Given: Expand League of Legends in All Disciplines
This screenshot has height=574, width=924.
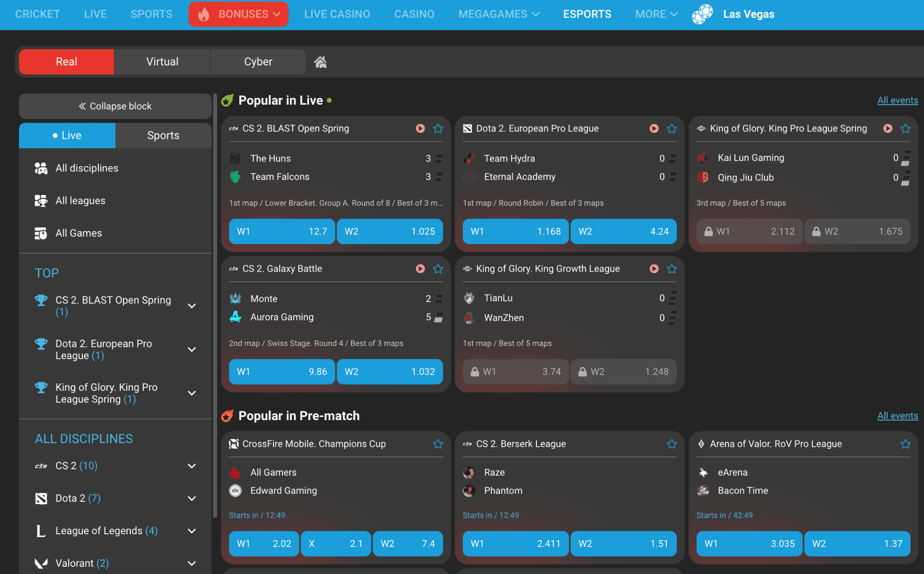Looking at the screenshot, I should coord(192,531).
